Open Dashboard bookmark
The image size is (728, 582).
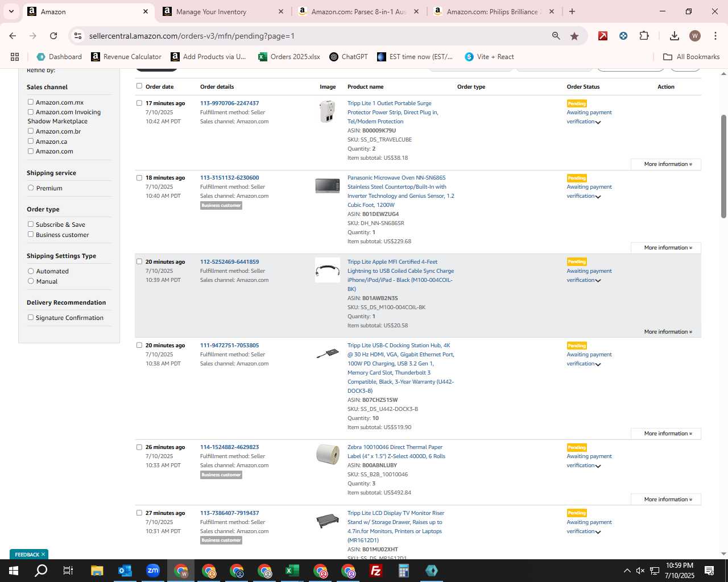(x=59, y=57)
